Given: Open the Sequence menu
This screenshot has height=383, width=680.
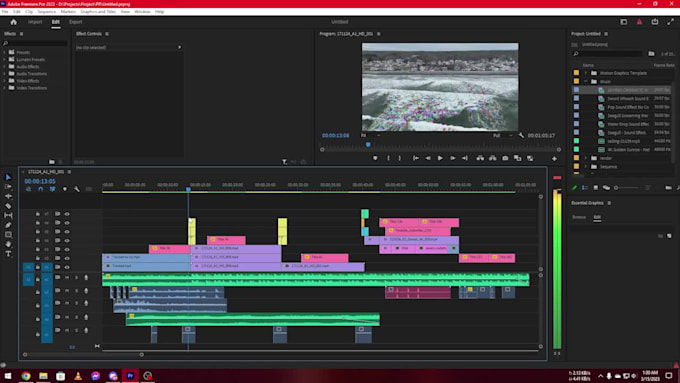Looking at the screenshot, I should pos(46,12).
